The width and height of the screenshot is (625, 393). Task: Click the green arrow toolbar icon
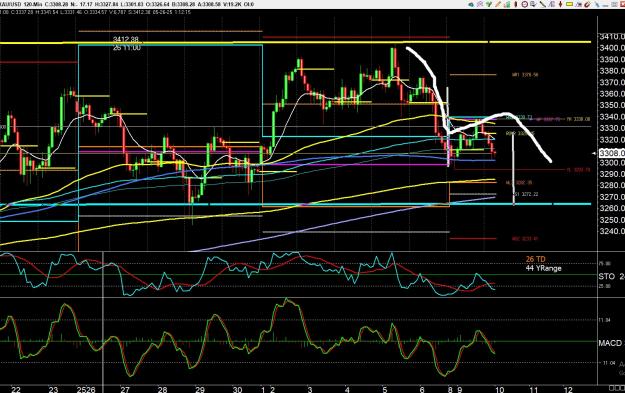(489, 4)
